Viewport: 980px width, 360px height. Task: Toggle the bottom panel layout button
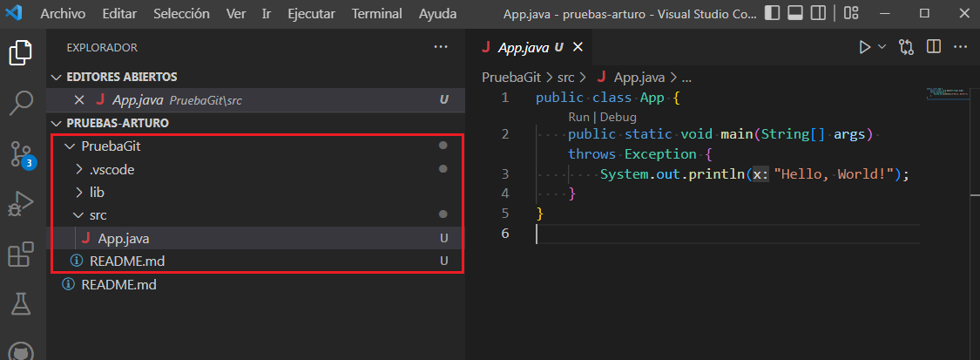tap(795, 13)
